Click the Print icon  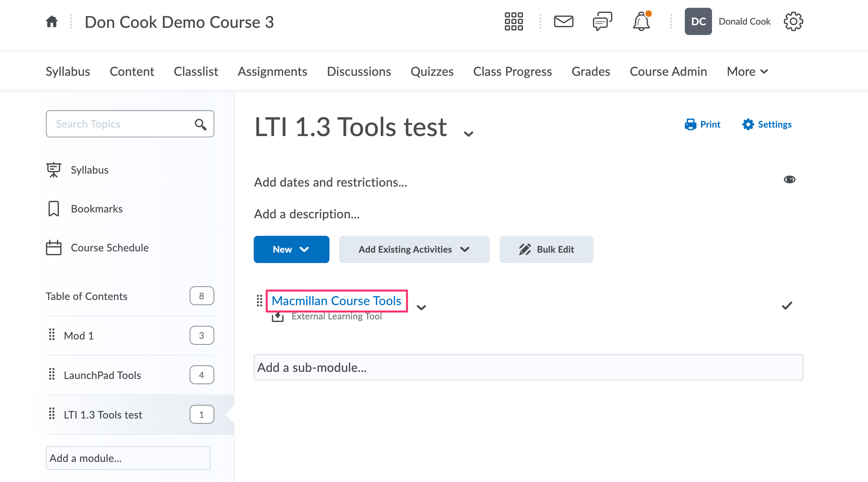click(x=691, y=124)
